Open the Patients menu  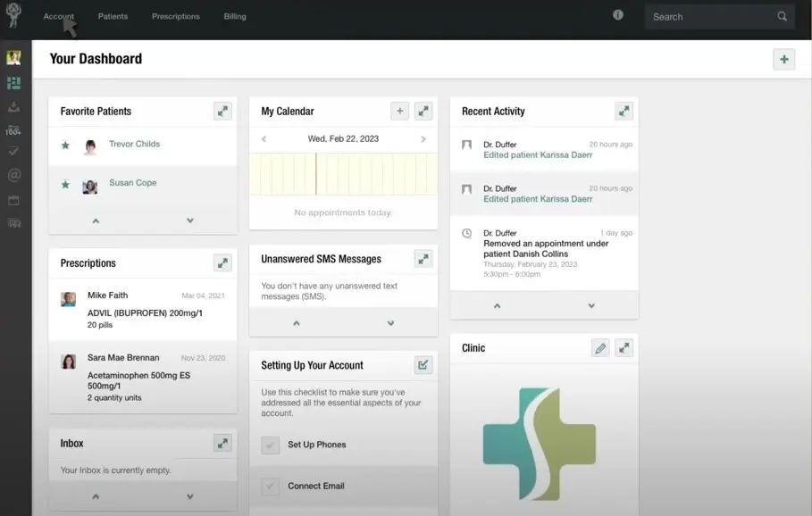point(113,15)
